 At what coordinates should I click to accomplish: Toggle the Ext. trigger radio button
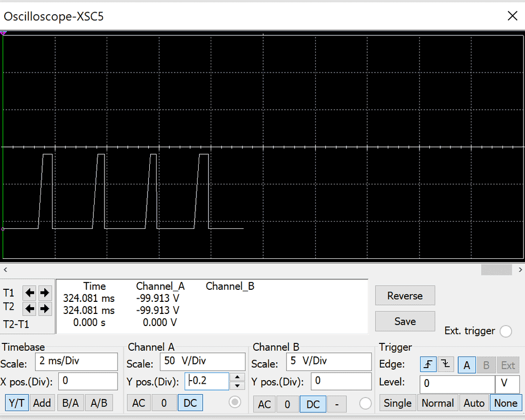tap(506, 331)
